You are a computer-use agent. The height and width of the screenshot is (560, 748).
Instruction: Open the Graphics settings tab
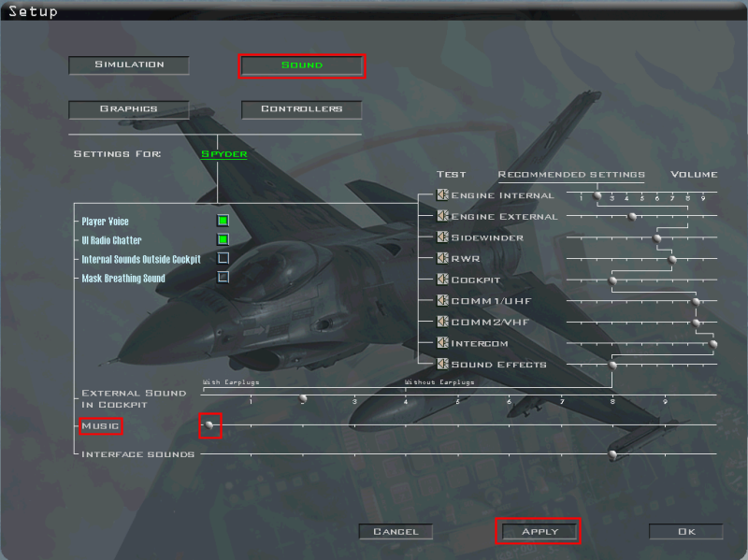coord(129,109)
